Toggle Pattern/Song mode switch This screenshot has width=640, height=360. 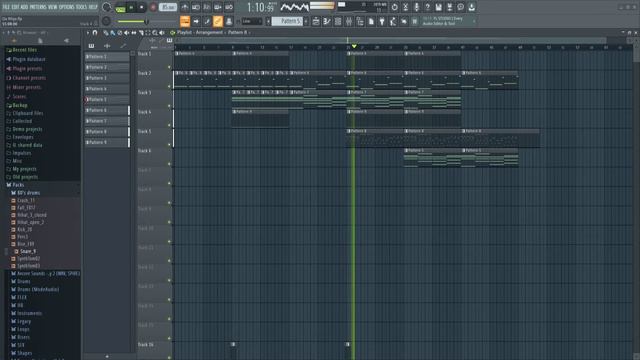click(120, 7)
